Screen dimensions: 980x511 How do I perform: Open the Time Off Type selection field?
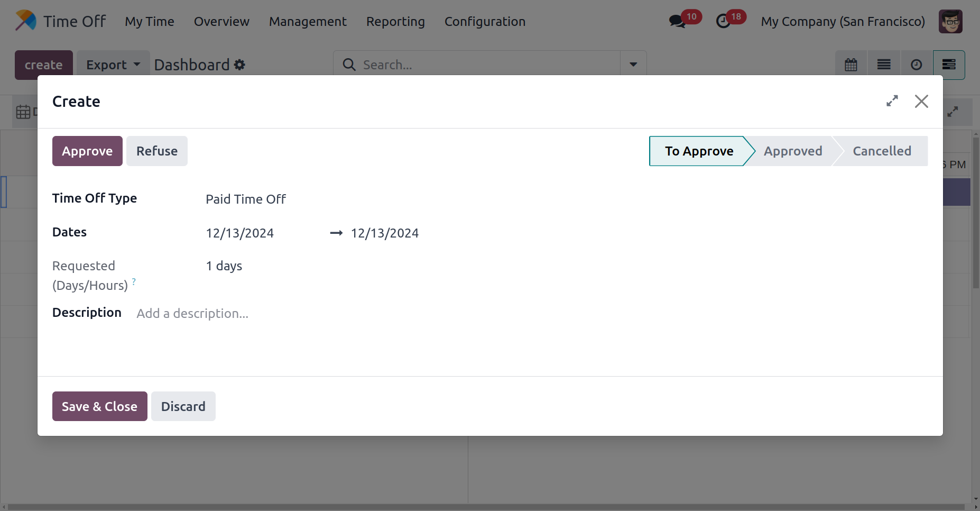click(x=317, y=199)
